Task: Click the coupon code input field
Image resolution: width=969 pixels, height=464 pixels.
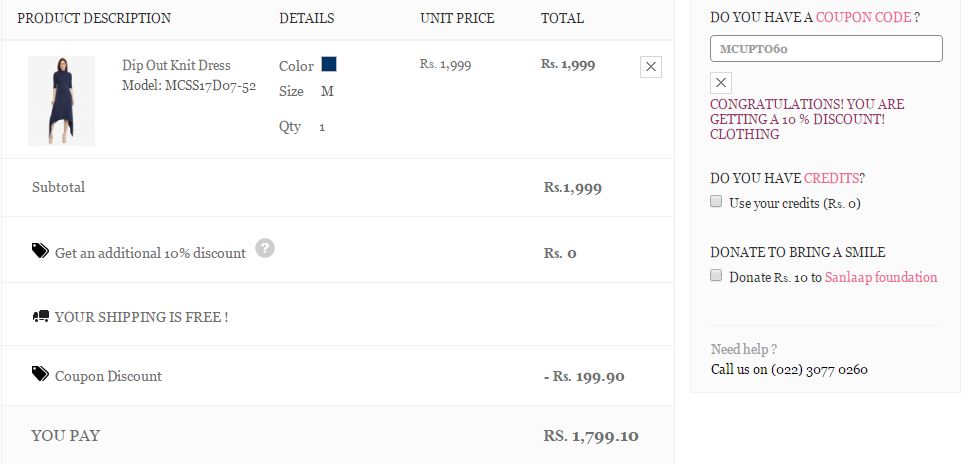Action: (x=826, y=48)
